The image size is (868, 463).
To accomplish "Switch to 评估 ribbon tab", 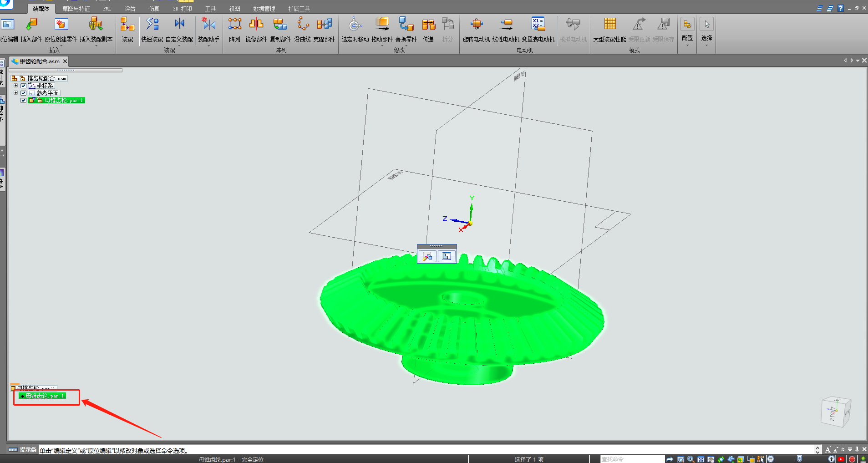I will click(130, 9).
